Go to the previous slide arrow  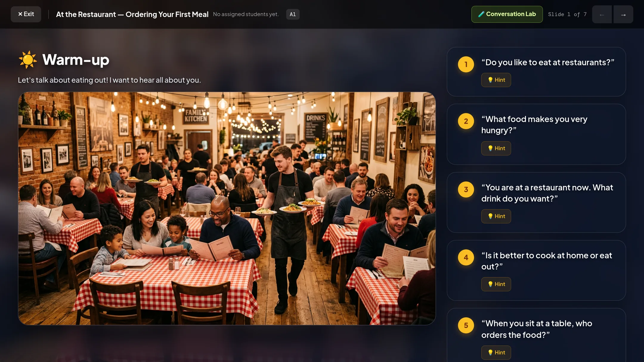(x=602, y=14)
